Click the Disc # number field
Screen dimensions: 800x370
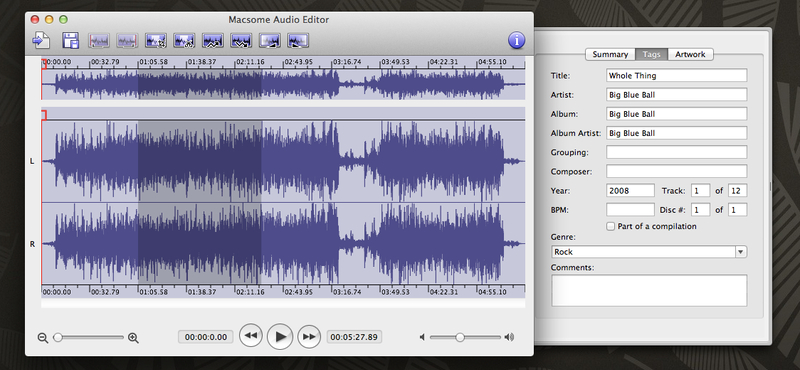pos(700,210)
